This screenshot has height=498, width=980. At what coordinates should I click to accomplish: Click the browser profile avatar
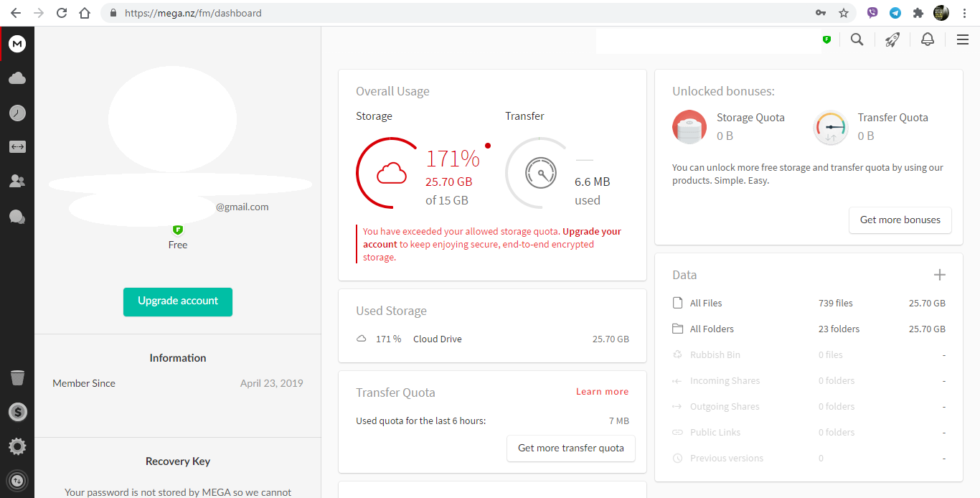tap(941, 13)
